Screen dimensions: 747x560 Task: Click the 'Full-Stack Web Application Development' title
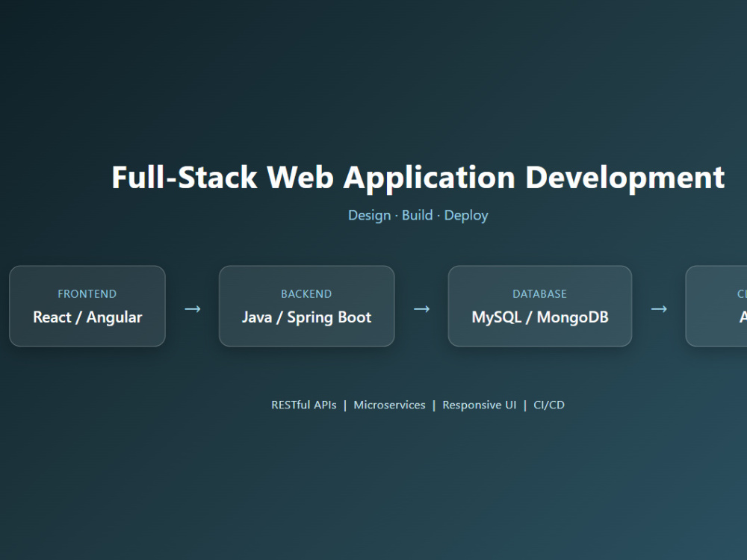tap(418, 178)
